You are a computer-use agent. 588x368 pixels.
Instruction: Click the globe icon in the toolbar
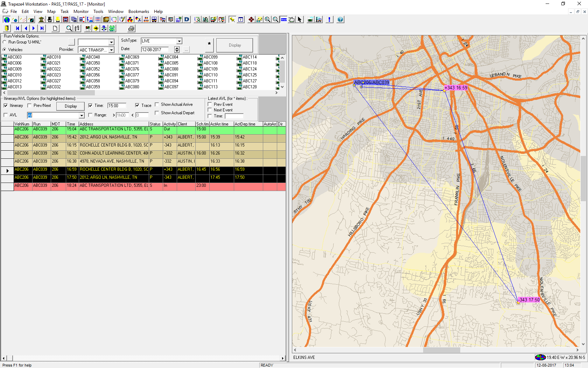7,20
